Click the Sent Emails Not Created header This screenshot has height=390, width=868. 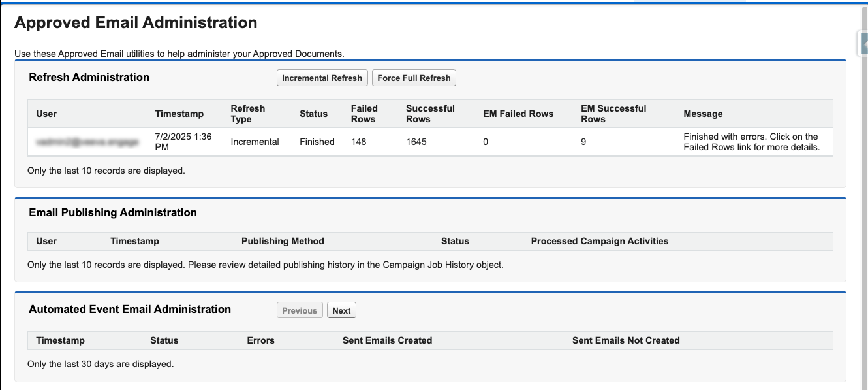click(625, 340)
